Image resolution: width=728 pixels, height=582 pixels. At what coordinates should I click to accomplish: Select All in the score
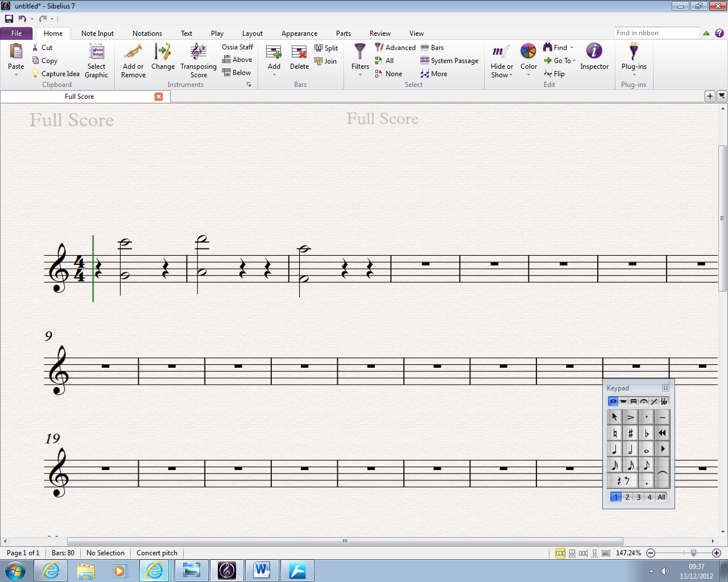[x=384, y=61]
